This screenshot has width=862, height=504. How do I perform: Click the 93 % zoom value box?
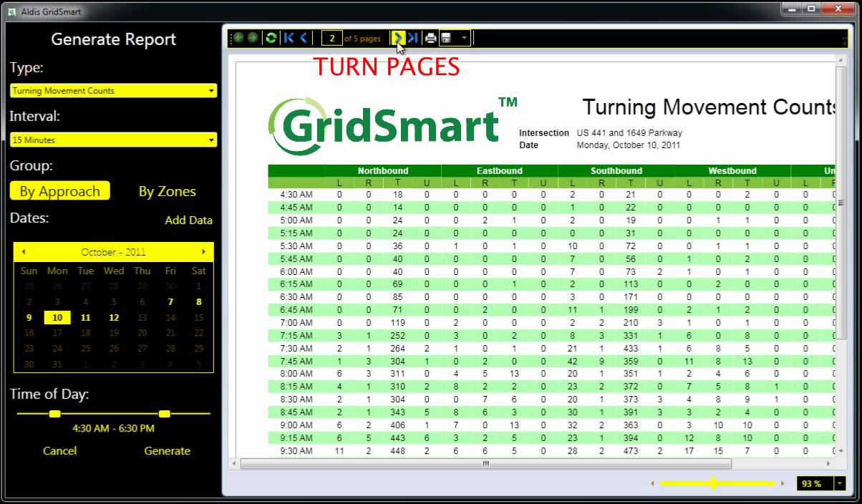tap(815, 484)
